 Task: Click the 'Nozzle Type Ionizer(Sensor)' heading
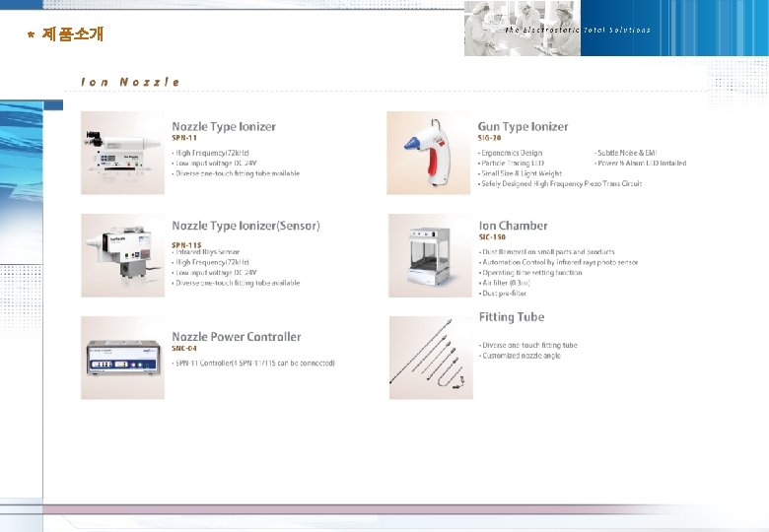(x=245, y=226)
